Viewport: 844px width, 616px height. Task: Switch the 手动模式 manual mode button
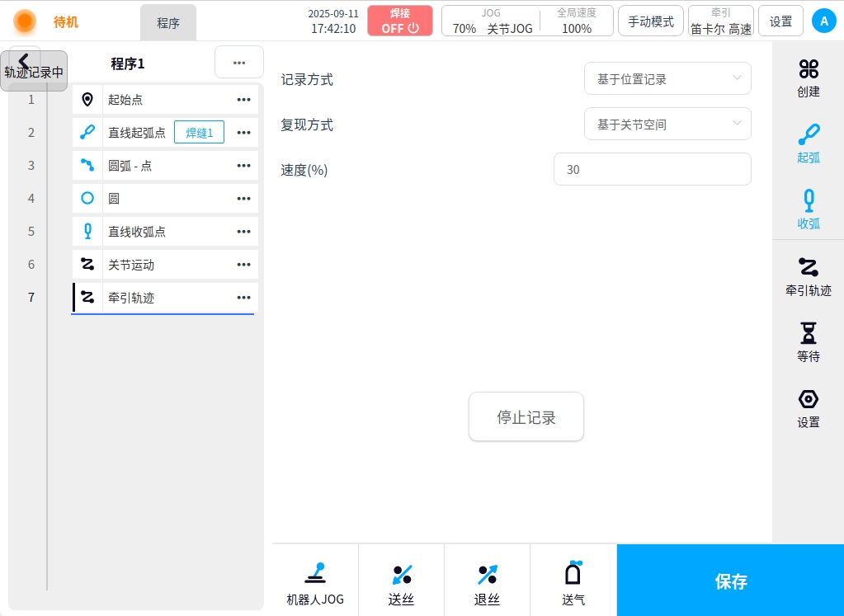[650, 21]
